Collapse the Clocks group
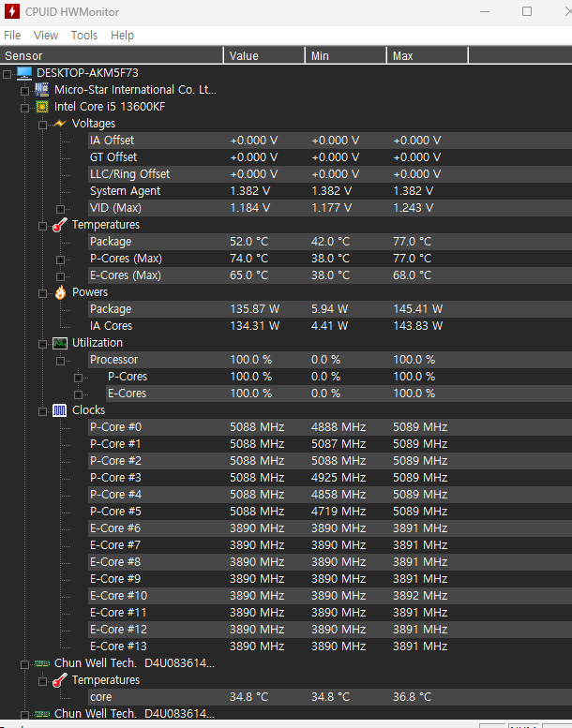572x728 pixels. pos(42,411)
